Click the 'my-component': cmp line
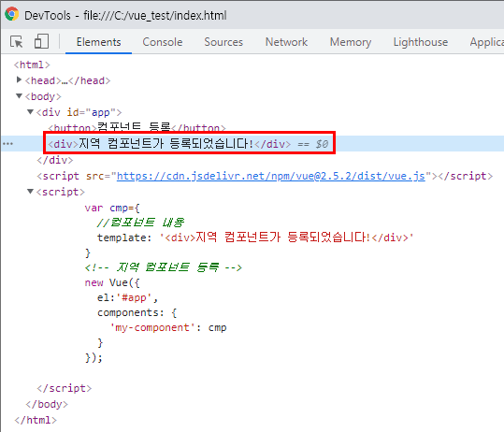The image size is (504, 432). point(168,327)
